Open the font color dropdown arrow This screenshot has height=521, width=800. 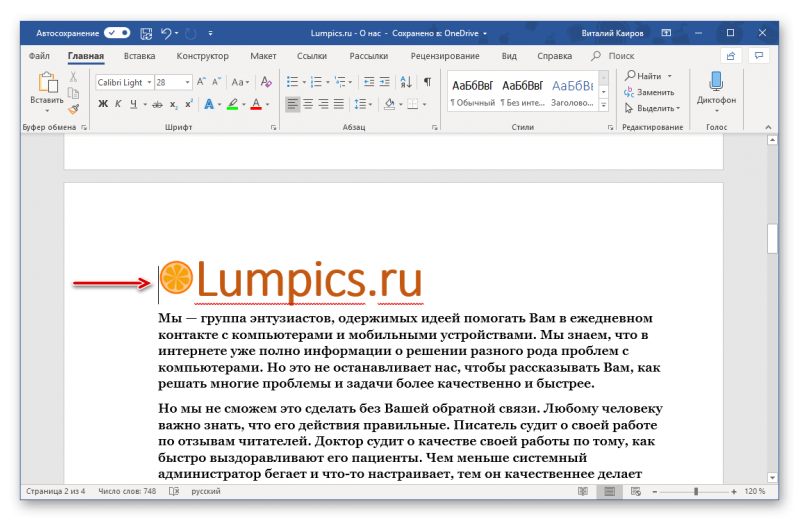267,105
